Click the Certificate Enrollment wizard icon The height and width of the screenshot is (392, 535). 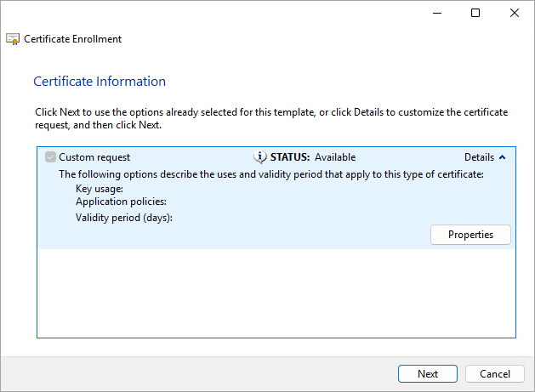13,39
